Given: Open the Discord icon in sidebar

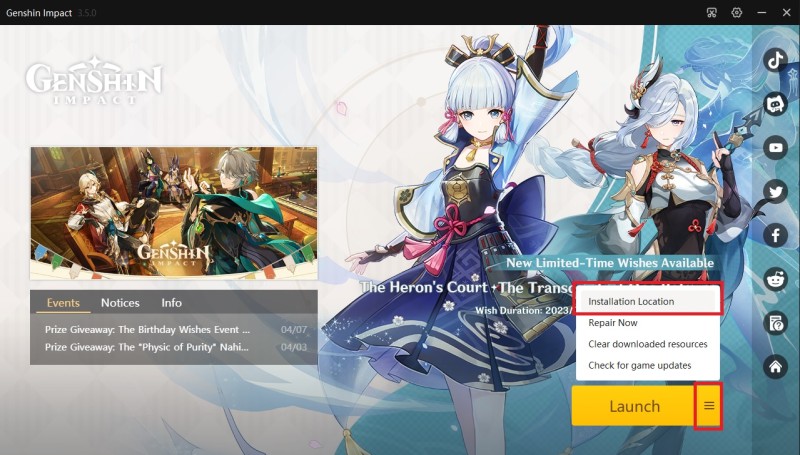Looking at the screenshot, I should pos(775,103).
